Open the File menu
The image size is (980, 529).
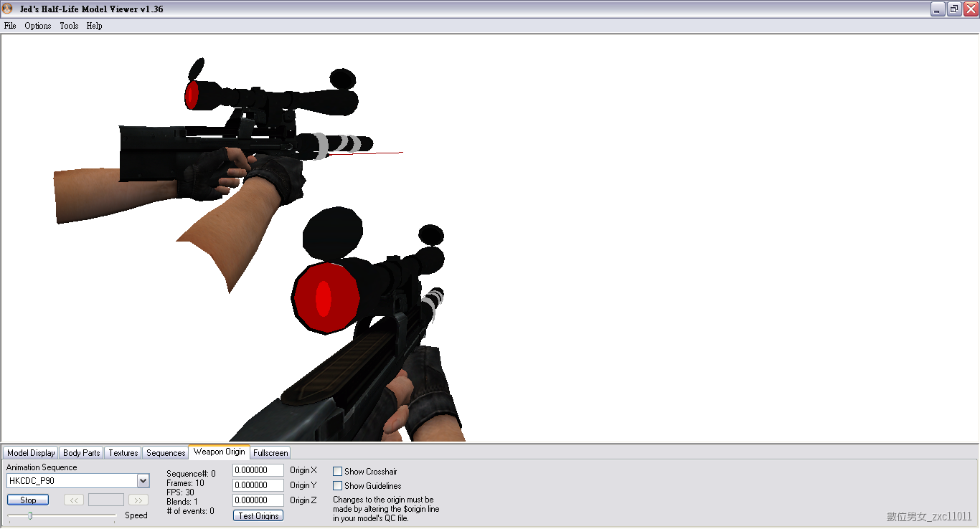(10, 26)
